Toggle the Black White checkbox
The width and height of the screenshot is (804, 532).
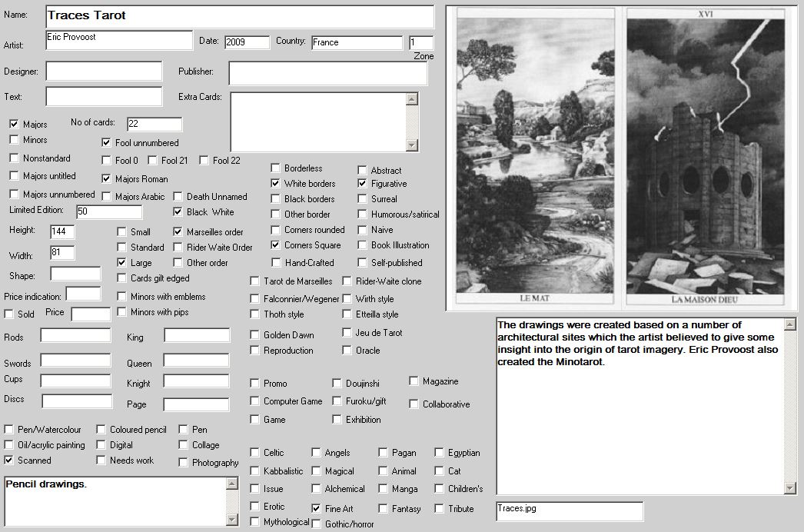(178, 212)
